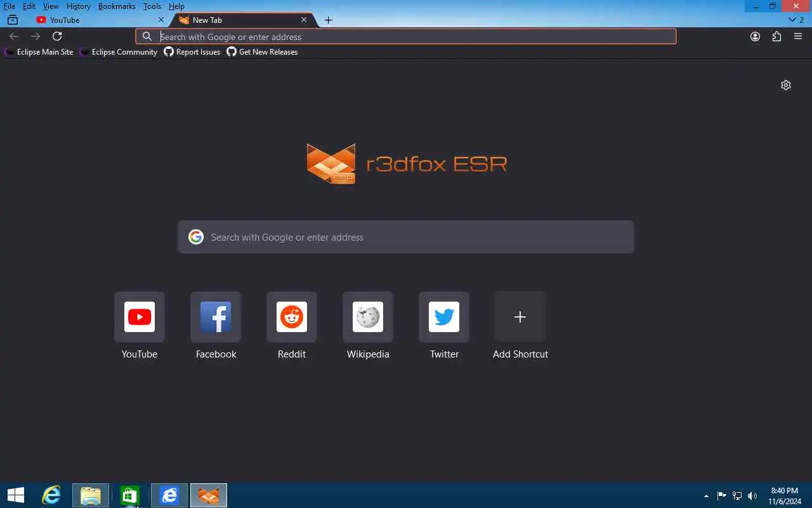Open the volume speaker icon
Viewport: 812px width, 508px height.
pyautogui.click(x=752, y=496)
